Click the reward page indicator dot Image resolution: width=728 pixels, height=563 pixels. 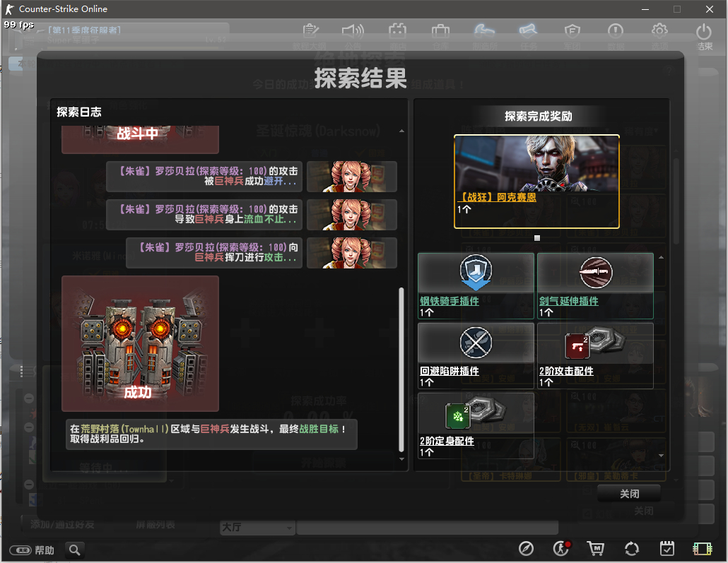[x=537, y=238]
